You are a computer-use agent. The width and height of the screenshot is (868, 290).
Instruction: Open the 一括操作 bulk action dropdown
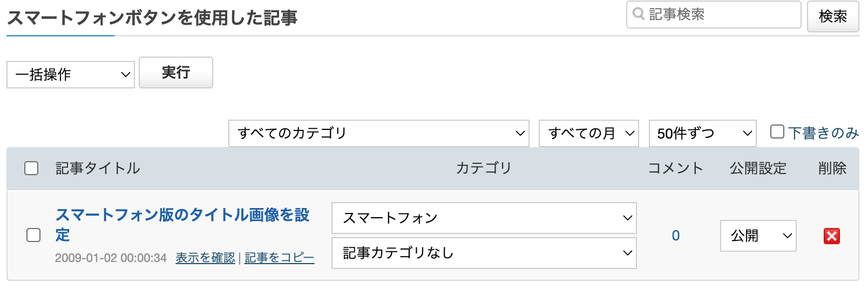[71, 74]
